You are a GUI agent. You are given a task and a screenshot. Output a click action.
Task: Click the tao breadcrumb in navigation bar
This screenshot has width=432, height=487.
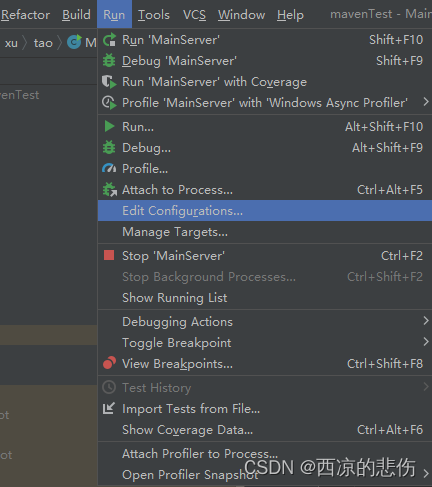tap(43, 43)
